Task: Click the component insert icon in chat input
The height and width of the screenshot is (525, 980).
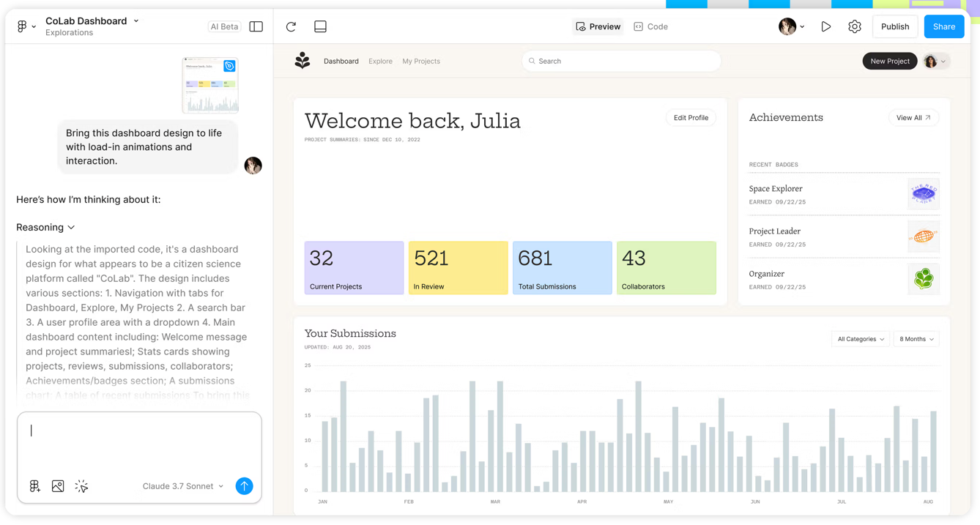Action: pyautogui.click(x=34, y=486)
